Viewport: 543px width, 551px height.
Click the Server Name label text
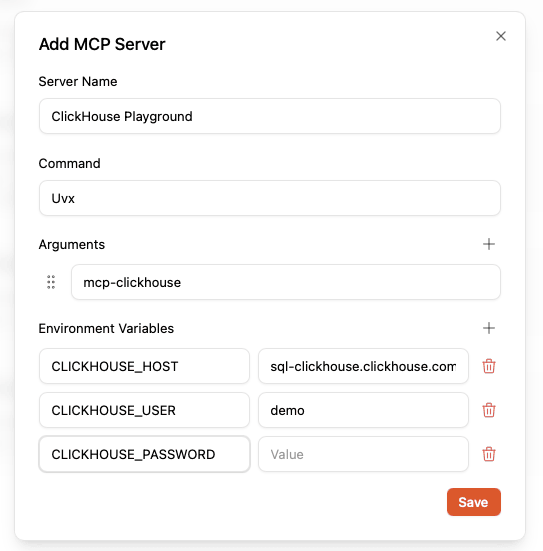pyautogui.click(x=78, y=82)
